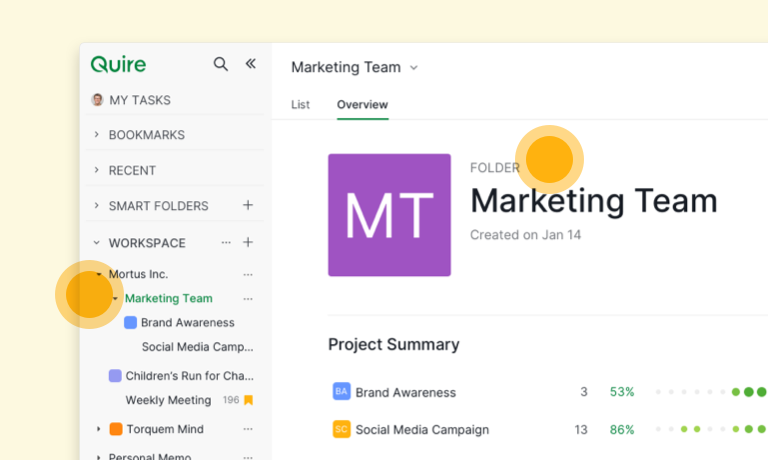
Task: Add a new item to Workspace with plus
Action: click(248, 242)
